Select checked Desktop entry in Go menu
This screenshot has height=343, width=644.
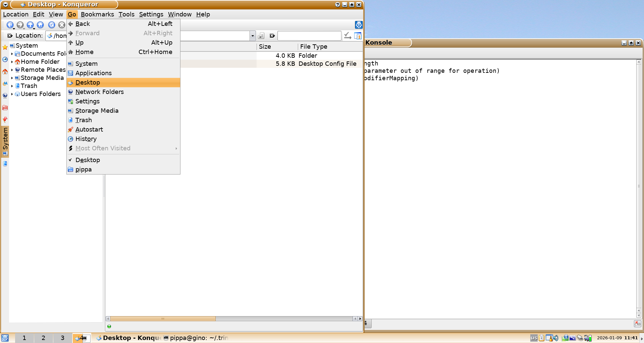[x=88, y=160]
